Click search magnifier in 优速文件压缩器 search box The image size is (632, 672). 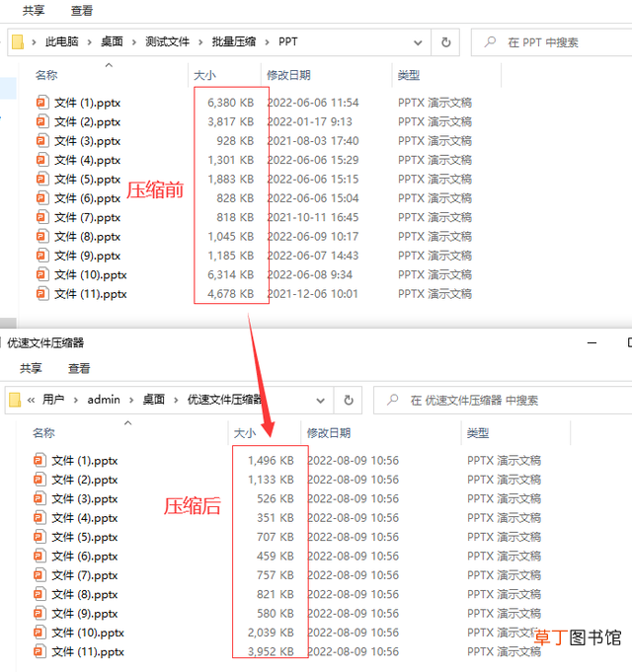[x=392, y=400]
